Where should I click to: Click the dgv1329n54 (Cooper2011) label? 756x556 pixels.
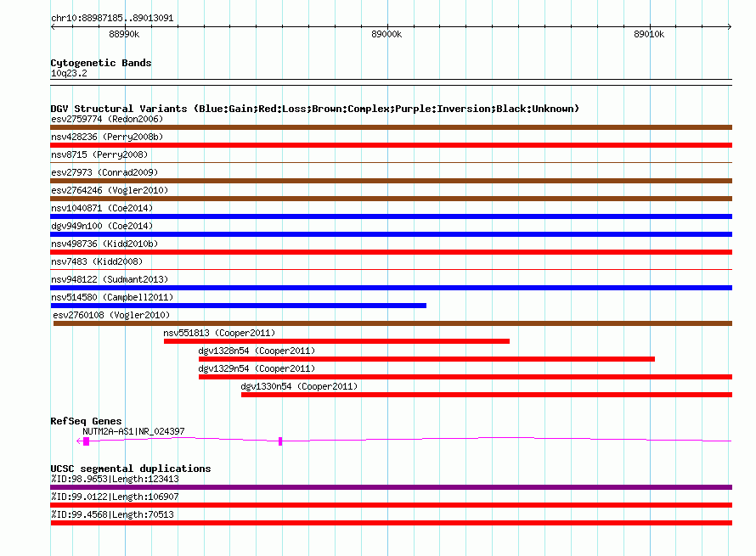(x=257, y=368)
